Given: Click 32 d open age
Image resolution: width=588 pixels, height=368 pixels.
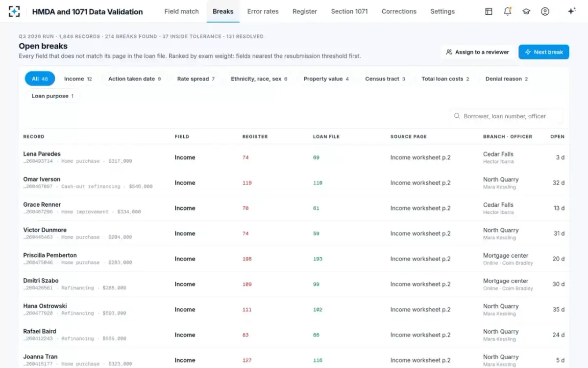Looking at the screenshot, I should [559, 183].
